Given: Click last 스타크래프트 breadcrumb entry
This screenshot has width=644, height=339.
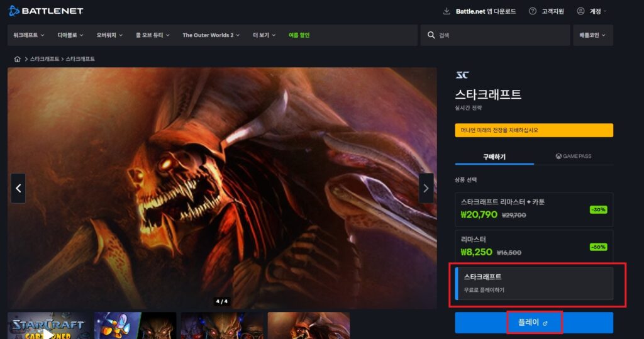Looking at the screenshot, I should 80,59.
